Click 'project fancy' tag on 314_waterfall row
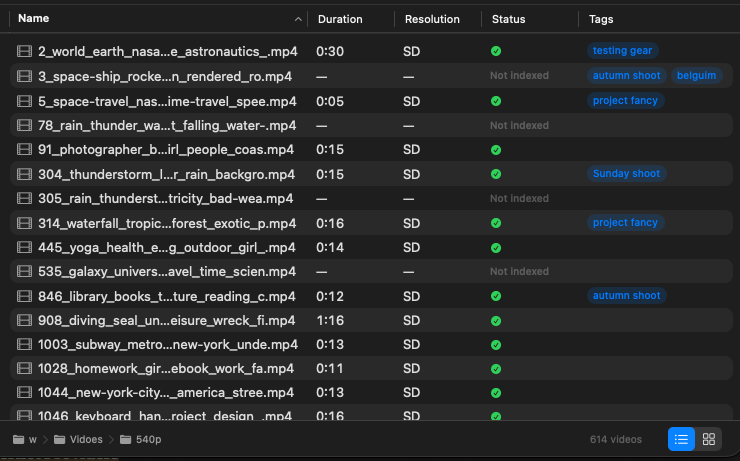This screenshot has width=740, height=461. [625, 223]
